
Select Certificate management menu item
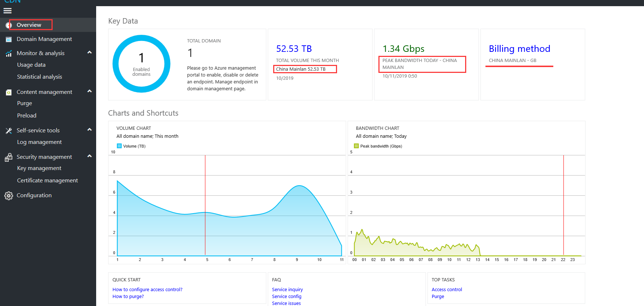(48, 181)
